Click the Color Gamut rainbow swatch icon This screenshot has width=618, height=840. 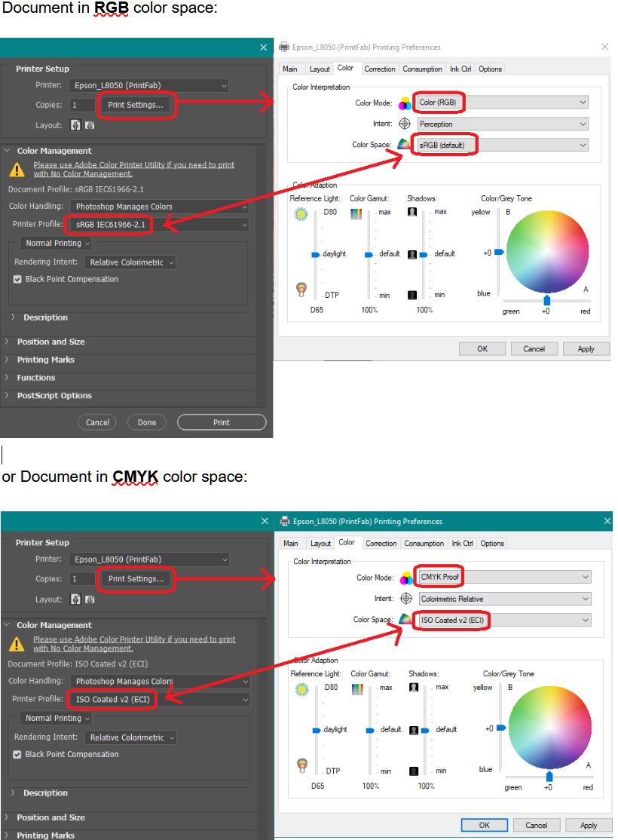click(355, 214)
